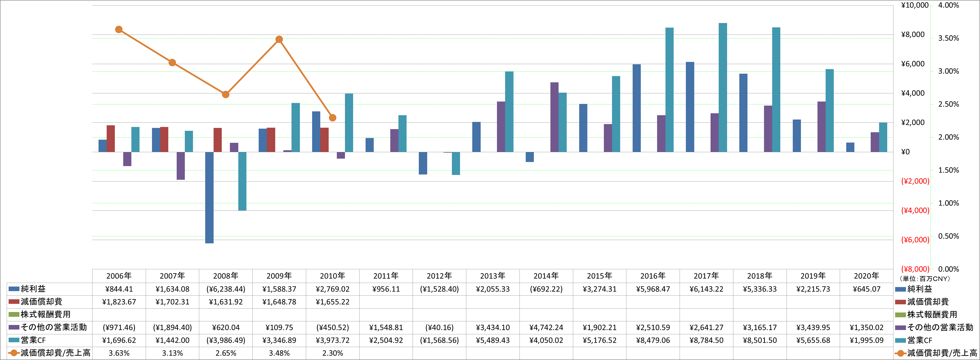The image size is (980, 360).
Task: Click the 4.00% secondary axis label
Action: pyautogui.click(x=948, y=5)
